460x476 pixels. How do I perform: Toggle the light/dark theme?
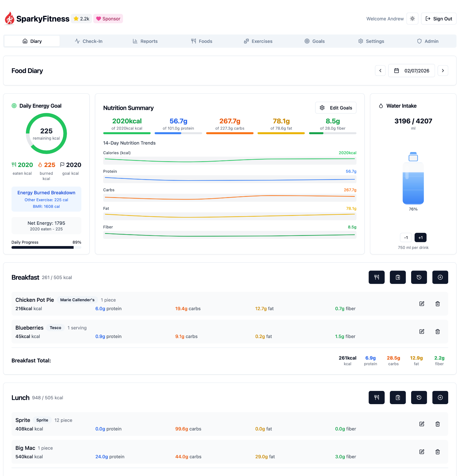pyautogui.click(x=412, y=18)
